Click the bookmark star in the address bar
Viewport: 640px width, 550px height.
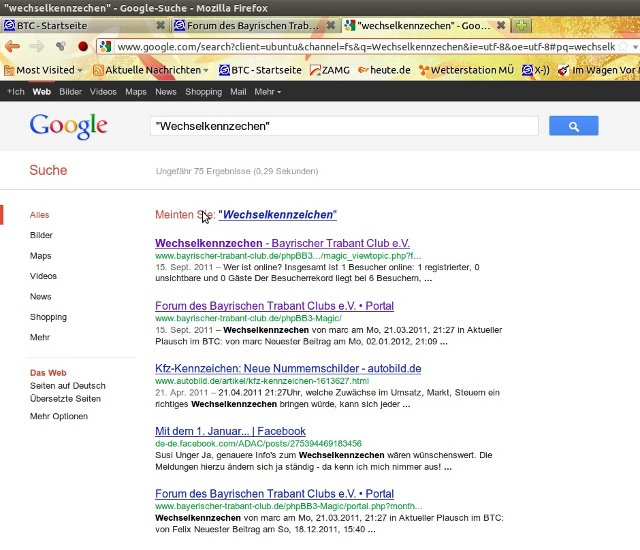[623, 47]
